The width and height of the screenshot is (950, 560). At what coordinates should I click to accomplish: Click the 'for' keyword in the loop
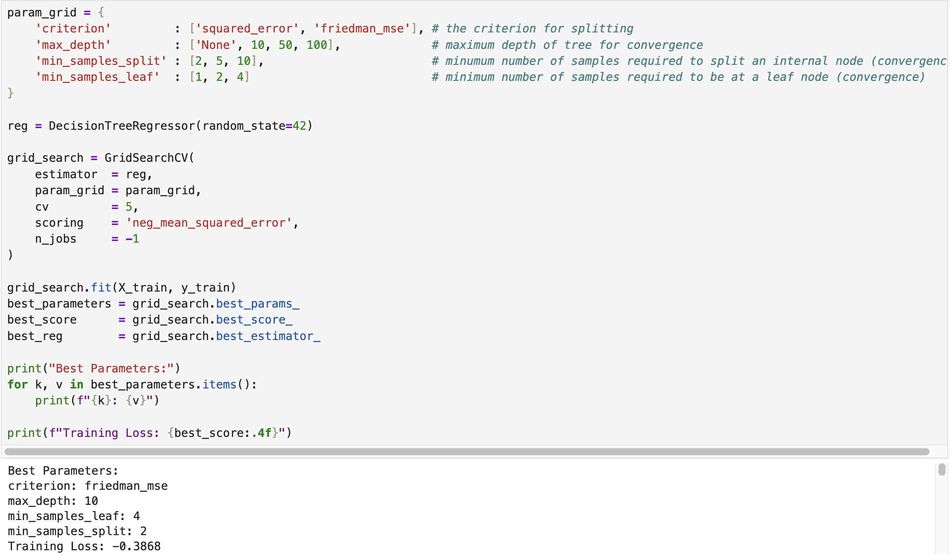[17, 385]
